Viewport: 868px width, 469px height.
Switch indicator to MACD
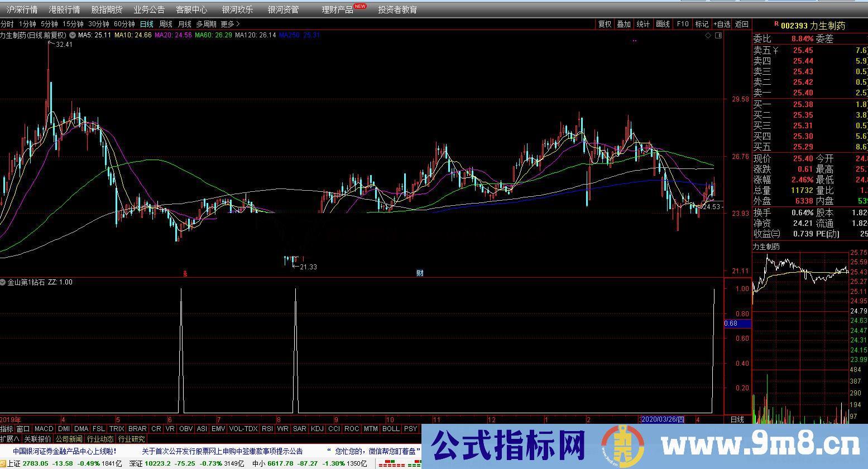coord(44,429)
